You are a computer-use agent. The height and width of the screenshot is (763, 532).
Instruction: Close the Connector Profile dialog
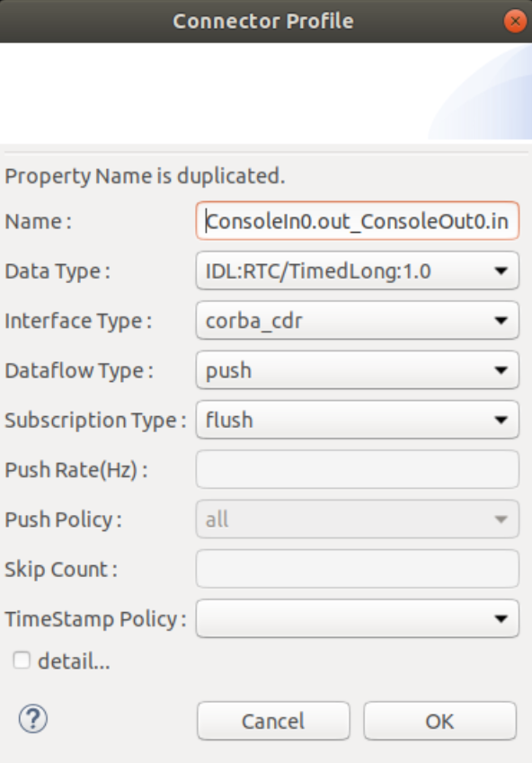coord(515,21)
